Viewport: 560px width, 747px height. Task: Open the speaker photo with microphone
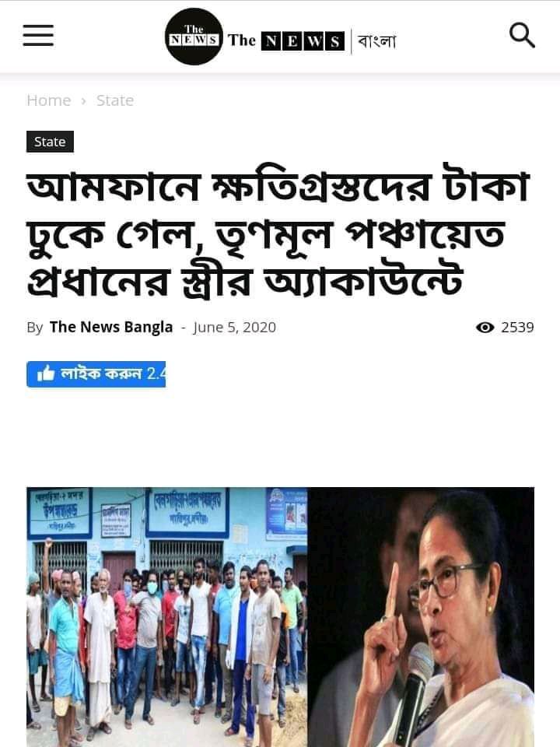[x=421, y=617]
